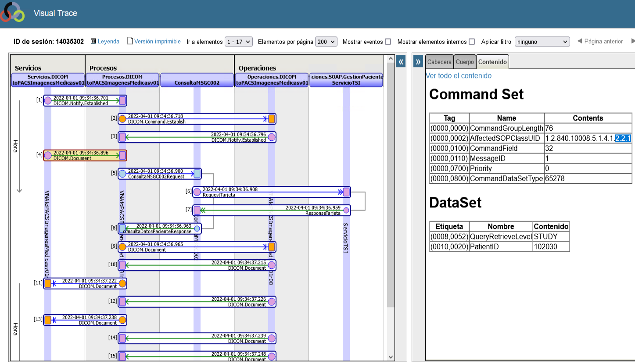Viewport: 635px width, 364px height.
Task: Click purple target square of message 6
Action: 346,192
